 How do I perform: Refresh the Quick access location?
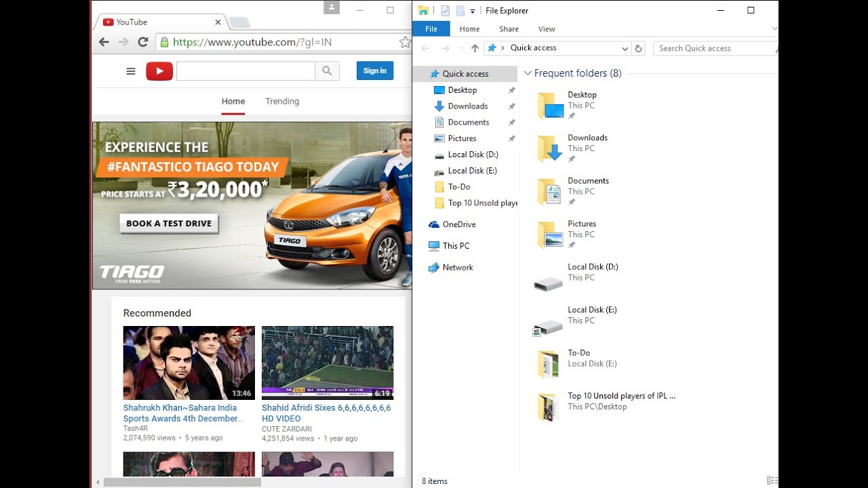pyautogui.click(x=638, y=48)
